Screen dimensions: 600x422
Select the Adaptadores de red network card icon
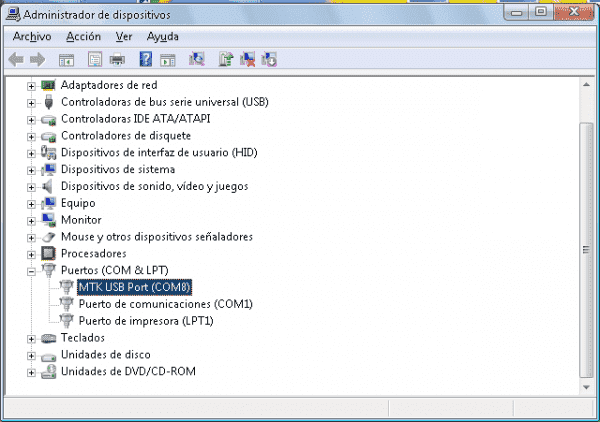48,85
